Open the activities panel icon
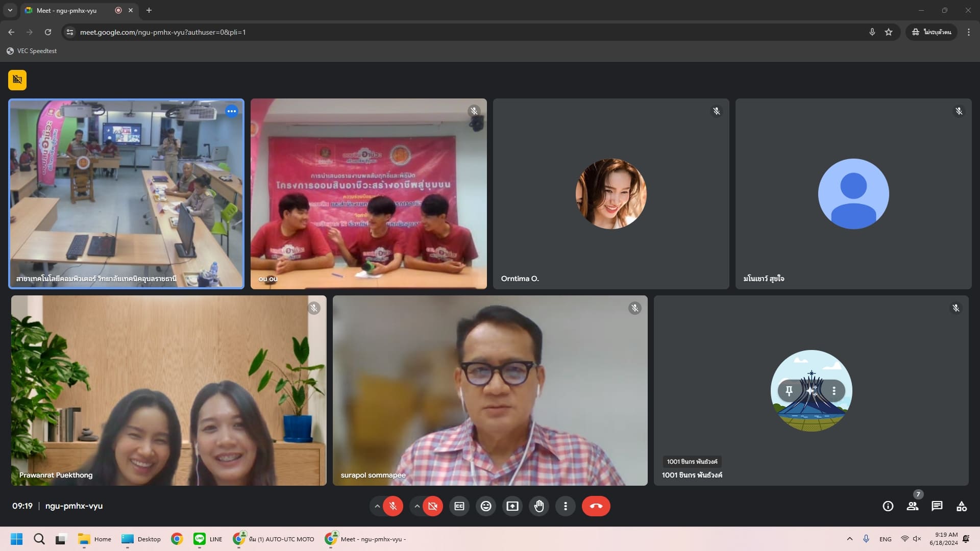The image size is (980, 551). coord(962,506)
